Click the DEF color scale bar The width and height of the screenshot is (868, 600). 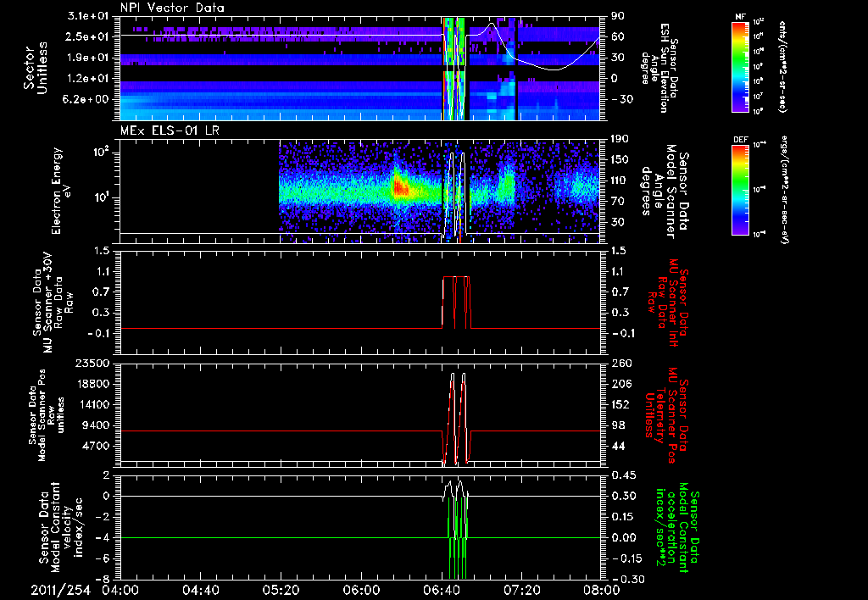[x=741, y=189]
